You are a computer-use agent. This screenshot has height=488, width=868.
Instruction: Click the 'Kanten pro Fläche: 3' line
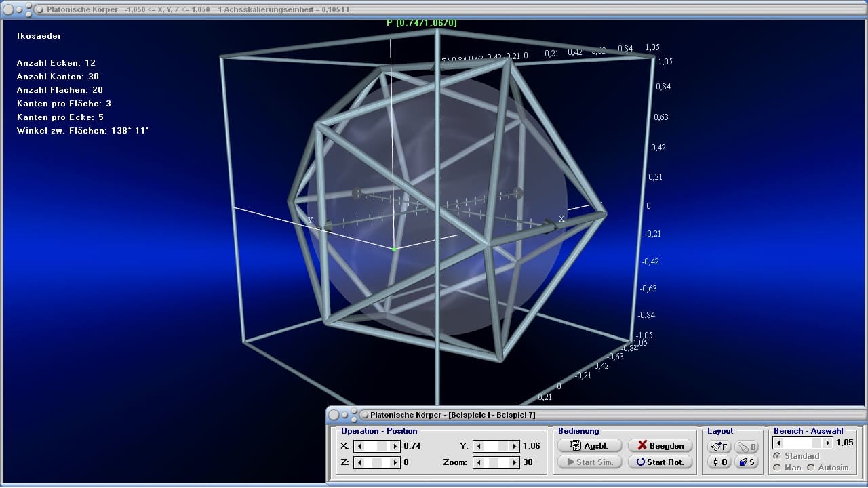[64, 104]
